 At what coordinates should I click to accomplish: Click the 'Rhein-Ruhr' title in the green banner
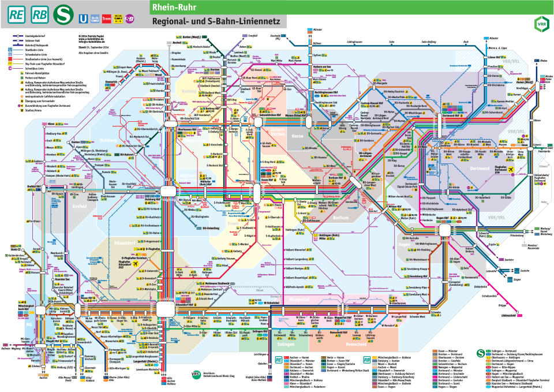[174, 7]
